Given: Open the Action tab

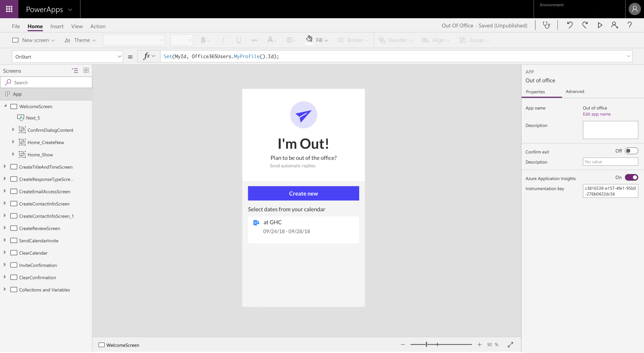Looking at the screenshot, I should [x=98, y=26].
